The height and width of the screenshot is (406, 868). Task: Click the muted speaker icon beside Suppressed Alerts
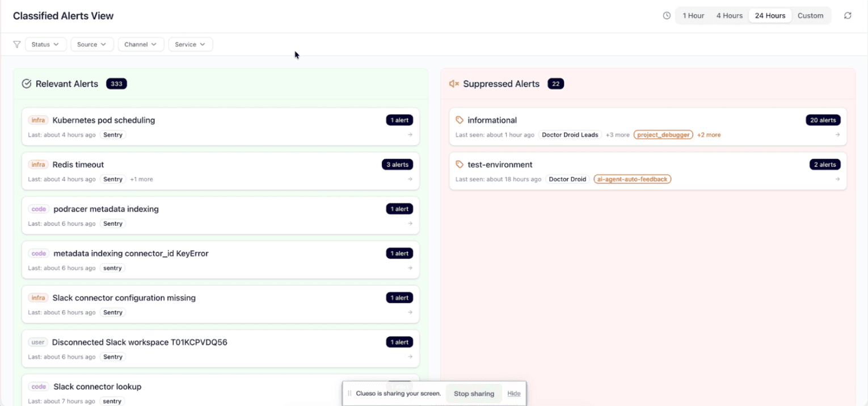(x=453, y=83)
